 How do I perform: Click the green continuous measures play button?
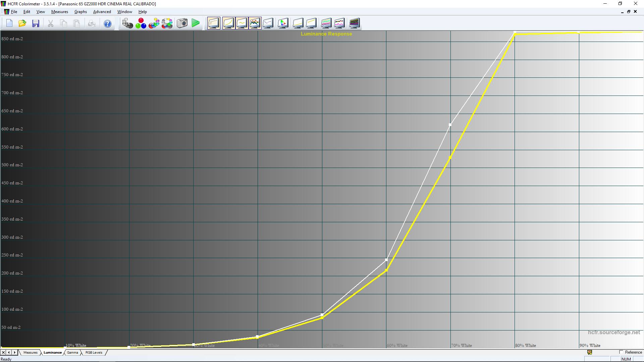point(196,23)
